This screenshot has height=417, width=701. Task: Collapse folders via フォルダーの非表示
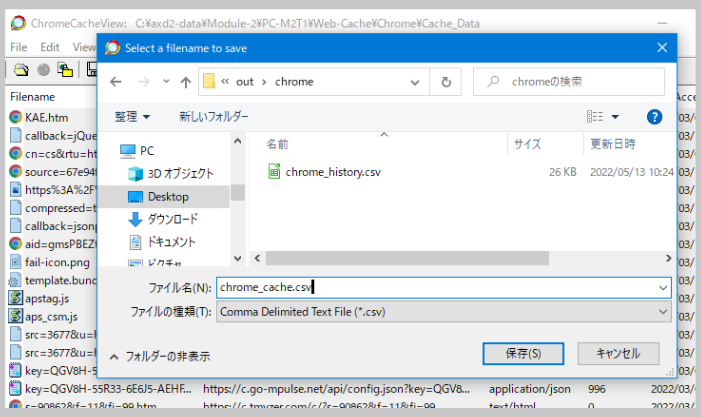(x=160, y=356)
